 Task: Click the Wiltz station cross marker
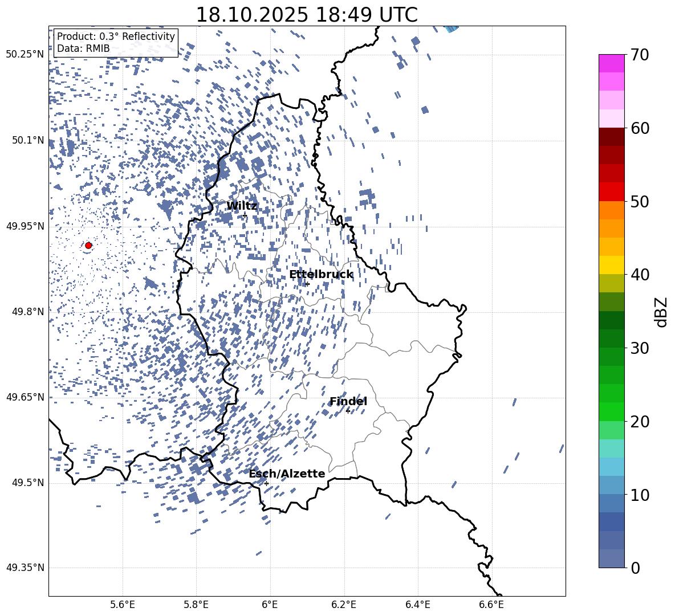245,215
